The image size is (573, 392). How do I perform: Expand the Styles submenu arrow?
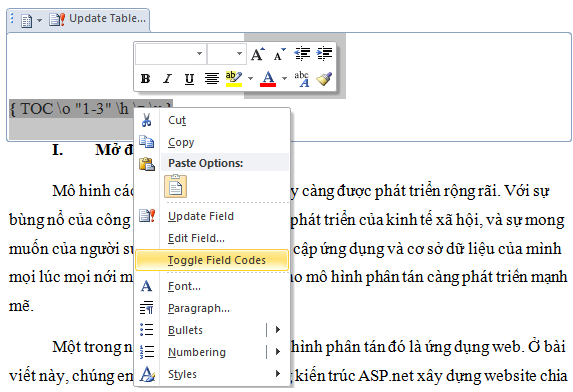[x=278, y=374]
